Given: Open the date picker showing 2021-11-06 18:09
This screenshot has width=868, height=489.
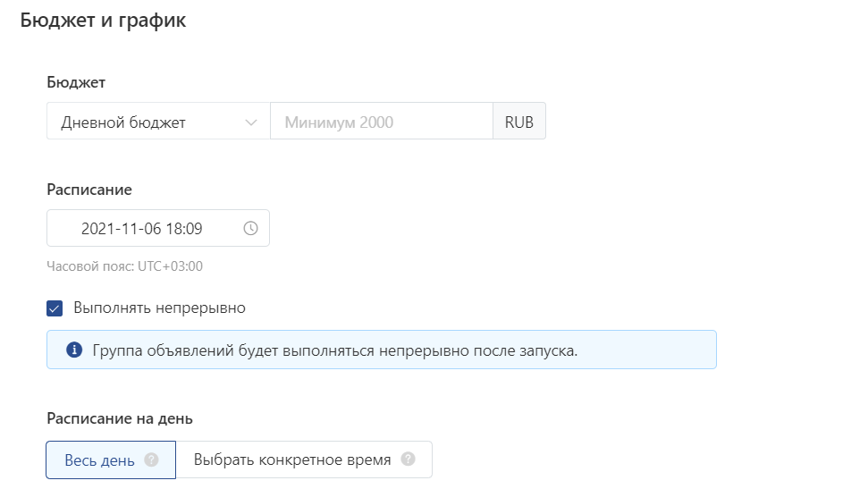Looking at the screenshot, I should click(x=158, y=228).
